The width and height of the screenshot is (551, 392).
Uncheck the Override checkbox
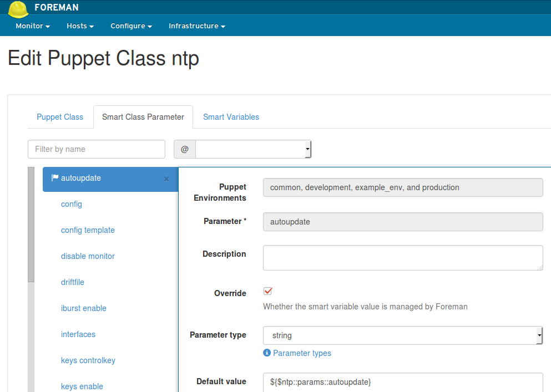(x=268, y=291)
